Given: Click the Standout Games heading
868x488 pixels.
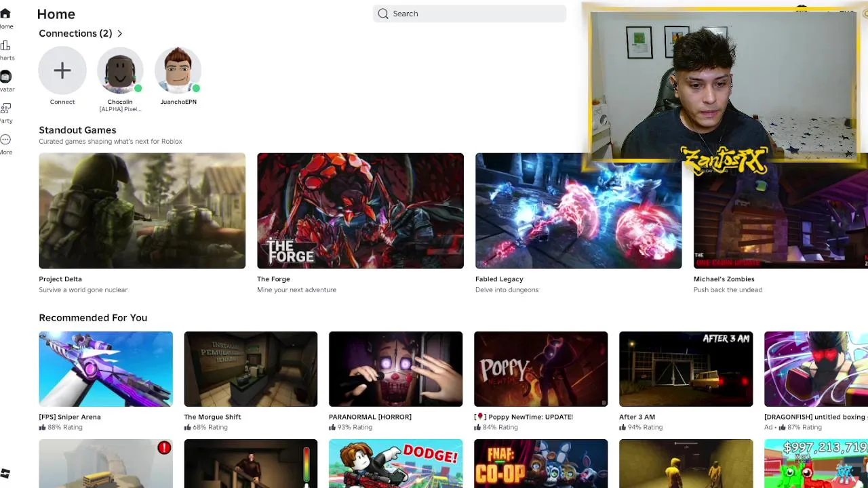Looking at the screenshot, I should 77,130.
